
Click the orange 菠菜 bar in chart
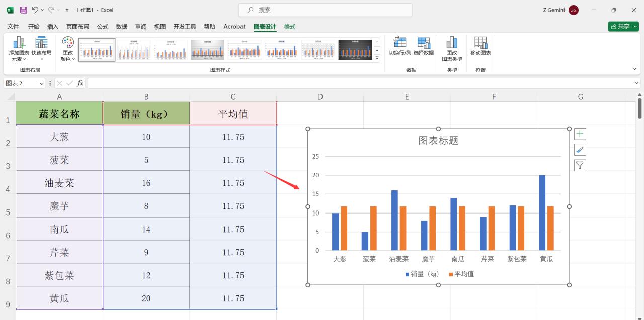(x=373, y=228)
